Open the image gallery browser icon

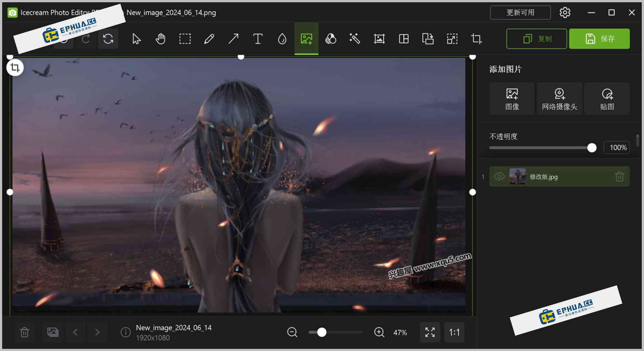pos(53,332)
